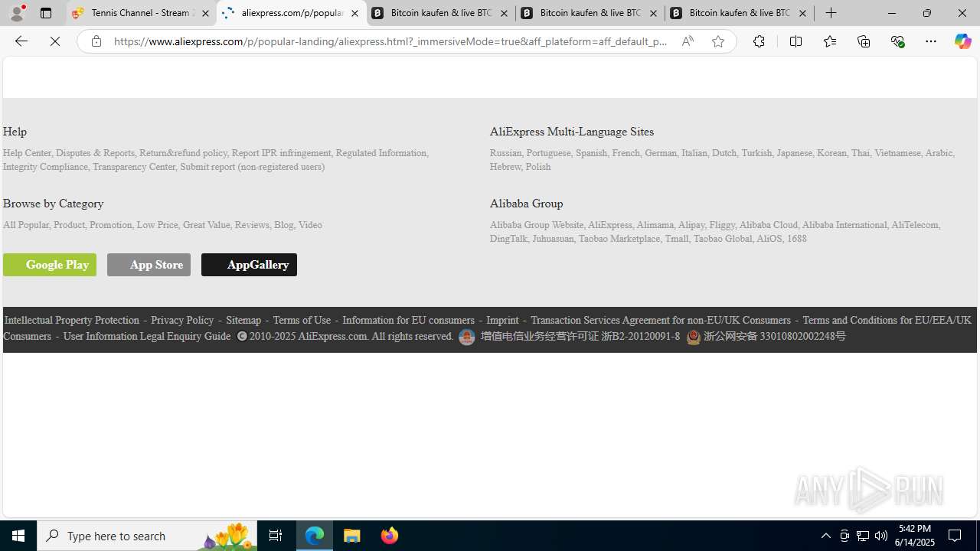The width and height of the screenshot is (980, 551).
Task: Launch Firefox from taskbar
Action: tap(389, 536)
